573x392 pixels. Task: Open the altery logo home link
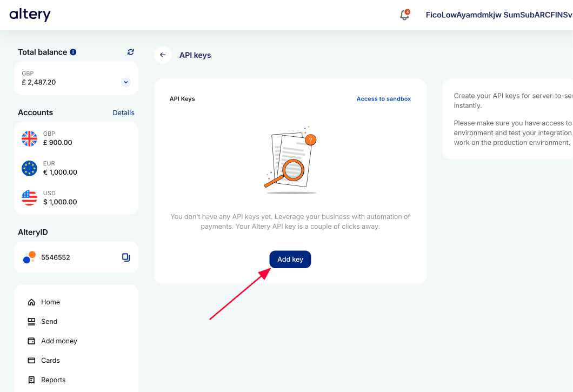30,15
